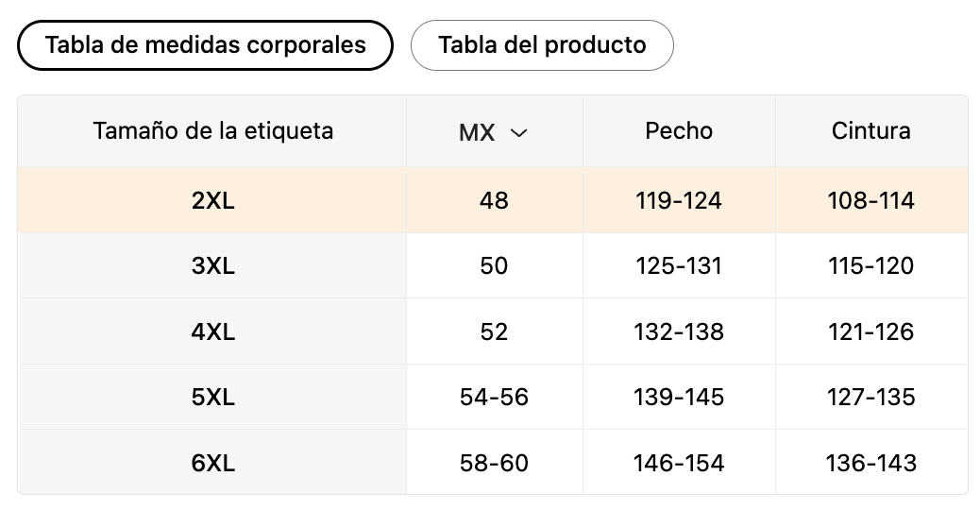Click the Pecho column header
Screen dimensions: 980x510
tap(679, 130)
